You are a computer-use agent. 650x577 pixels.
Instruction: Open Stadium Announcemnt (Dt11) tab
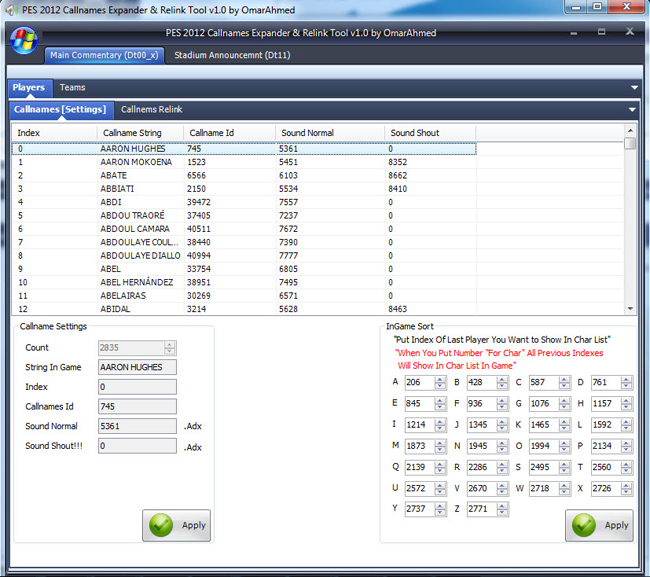click(232, 55)
